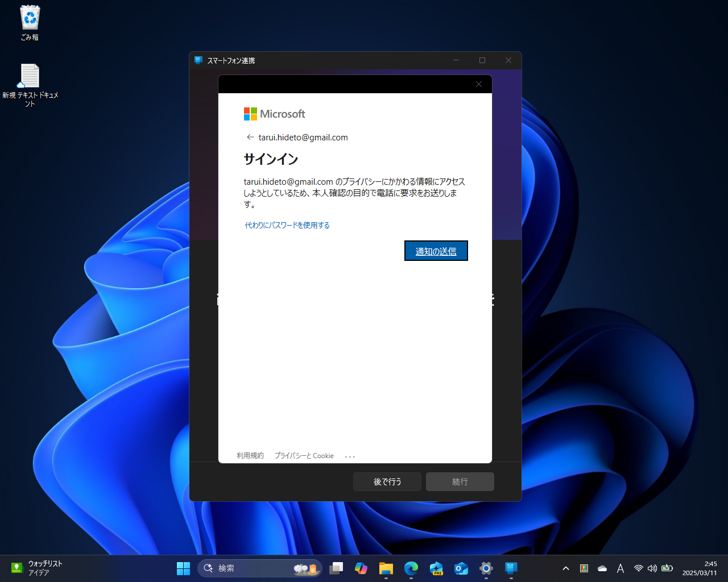Open Task View from the taskbar
Image resolution: width=728 pixels, height=582 pixels.
[x=336, y=568]
